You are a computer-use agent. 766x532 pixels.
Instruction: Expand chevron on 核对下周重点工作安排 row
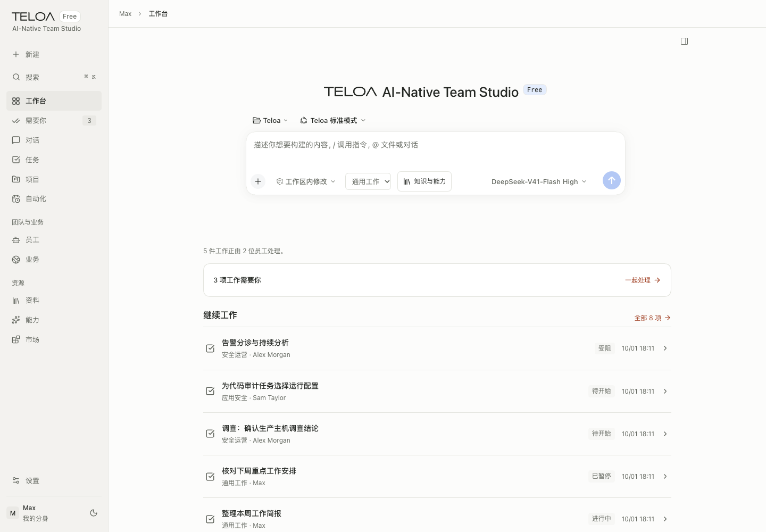click(x=665, y=476)
